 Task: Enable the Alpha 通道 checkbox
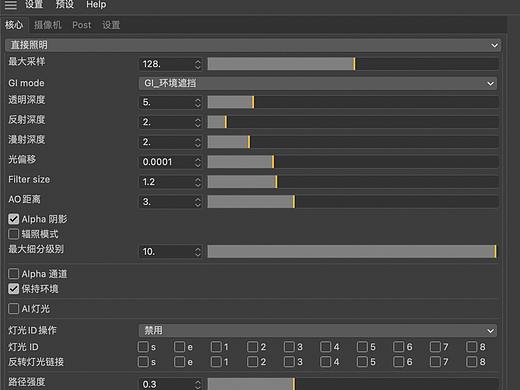tap(13, 274)
